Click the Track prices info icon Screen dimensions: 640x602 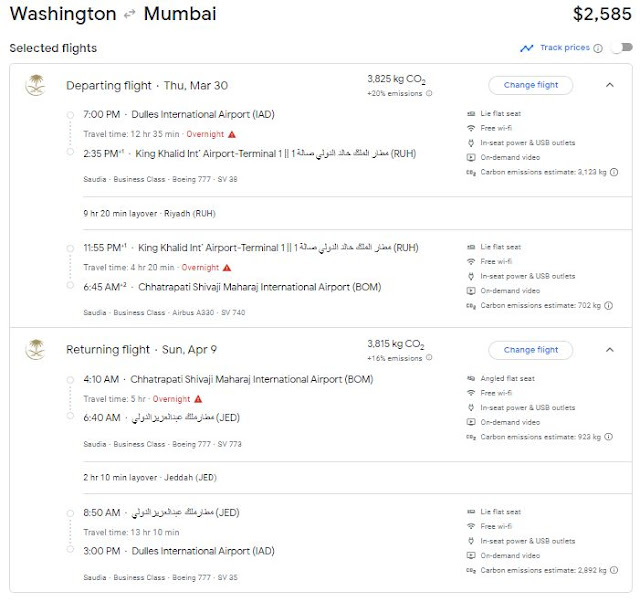598,48
